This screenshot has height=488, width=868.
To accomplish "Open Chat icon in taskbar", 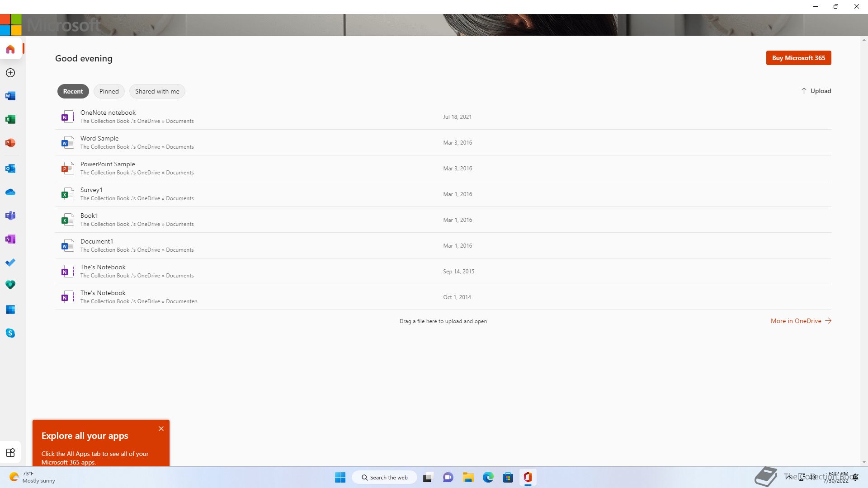I will 448,477.
